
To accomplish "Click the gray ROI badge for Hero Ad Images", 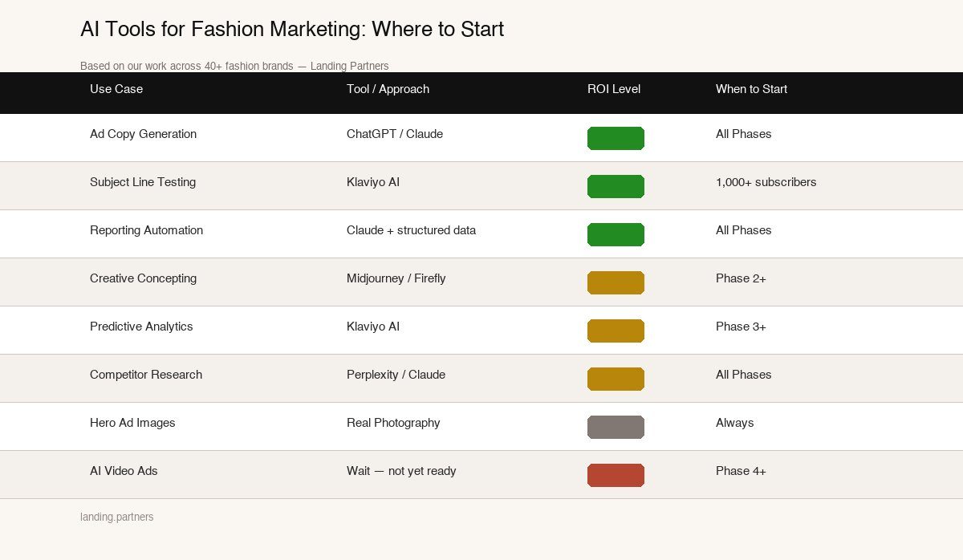I will tap(616, 427).
